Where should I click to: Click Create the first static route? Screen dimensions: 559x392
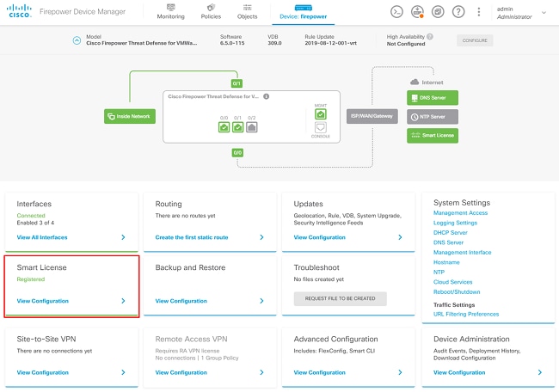(x=192, y=237)
